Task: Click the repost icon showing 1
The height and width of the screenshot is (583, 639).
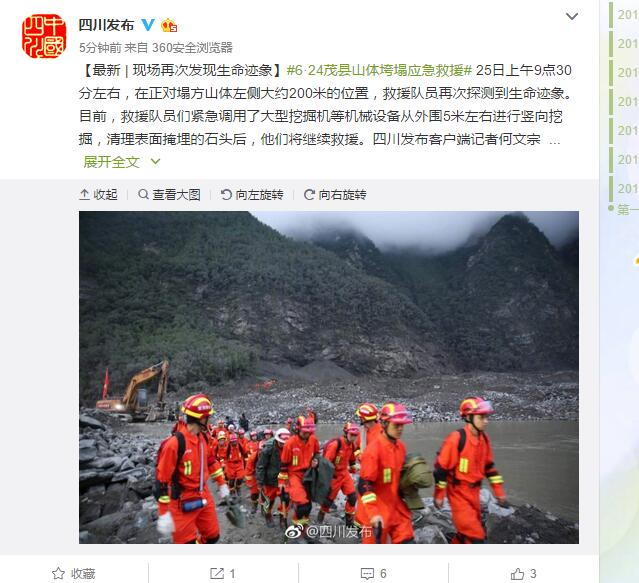Action: tap(223, 574)
